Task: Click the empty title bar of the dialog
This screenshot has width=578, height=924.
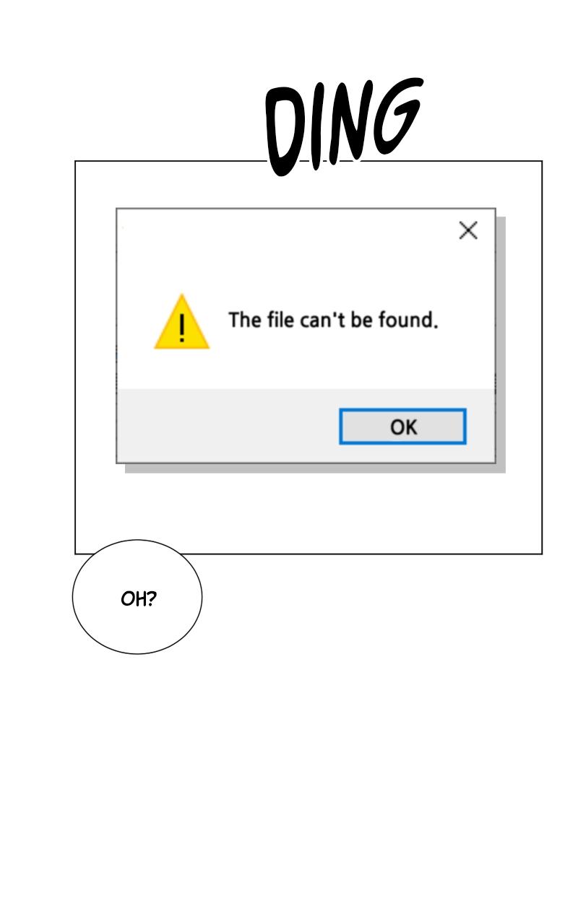Action: tap(287, 230)
